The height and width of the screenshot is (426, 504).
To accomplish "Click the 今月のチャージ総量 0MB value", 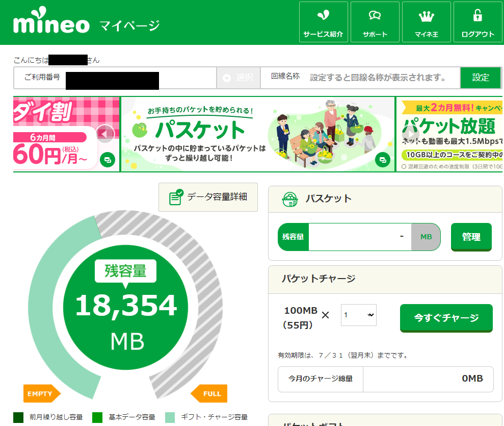I will point(472,379).
